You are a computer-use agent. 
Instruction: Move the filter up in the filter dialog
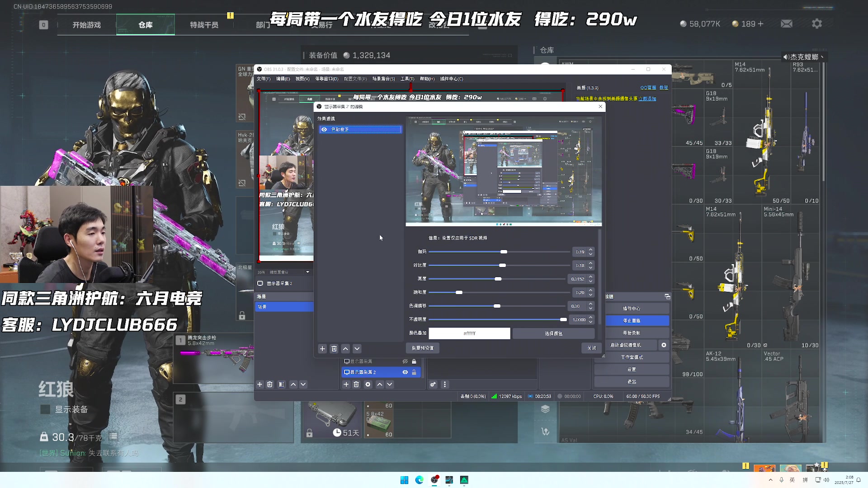click(345, 349)
